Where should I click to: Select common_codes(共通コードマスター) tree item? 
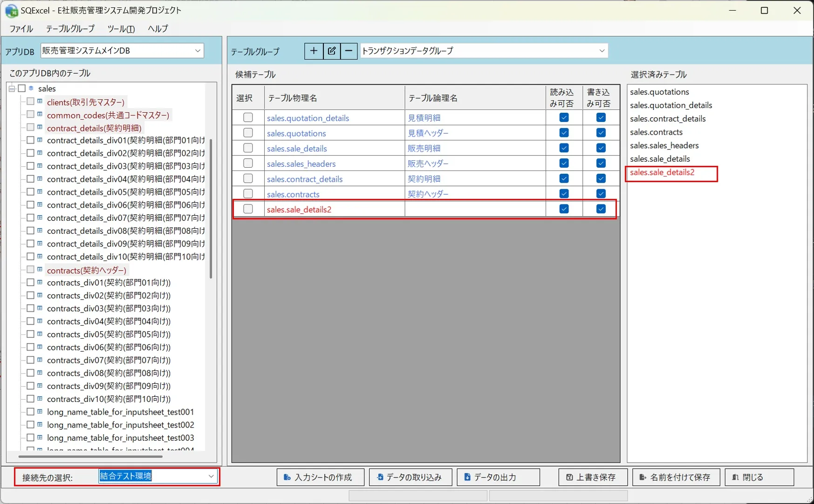108,115
